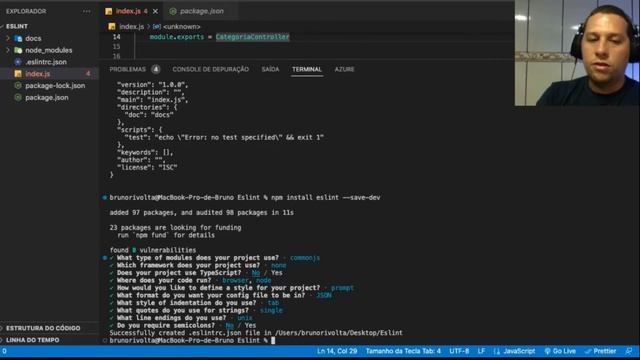The width and height of the screenshot is (640, 360).
Task: Click the 'found 0 vulnerabilities' line
Action: (x=153, y=250)
